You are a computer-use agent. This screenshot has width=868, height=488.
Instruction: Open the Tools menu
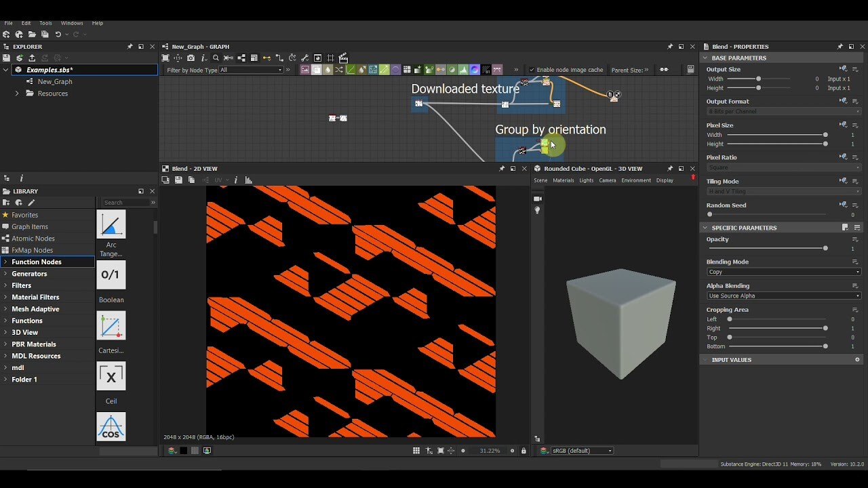click(45, 22)
